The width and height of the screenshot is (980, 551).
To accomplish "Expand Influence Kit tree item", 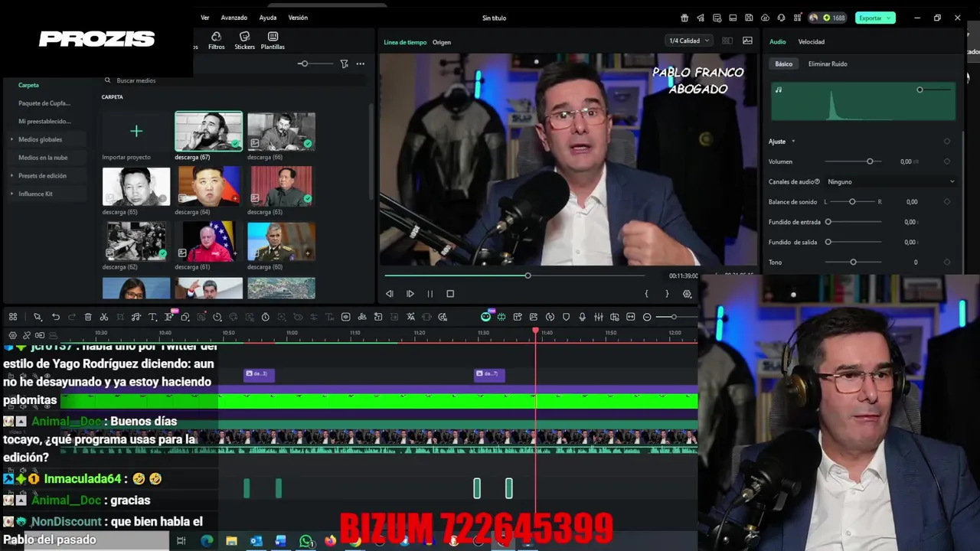I will 11,194.
